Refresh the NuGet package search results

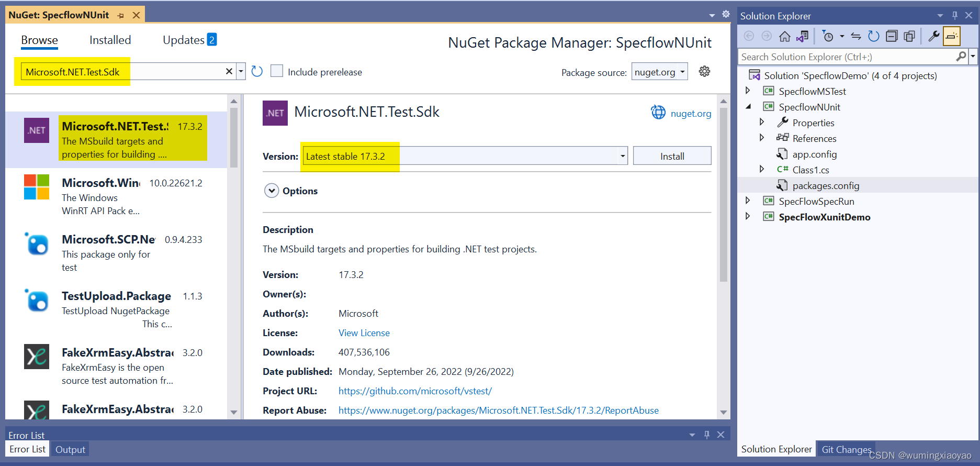pyautogui.click(x=257, y=71)
